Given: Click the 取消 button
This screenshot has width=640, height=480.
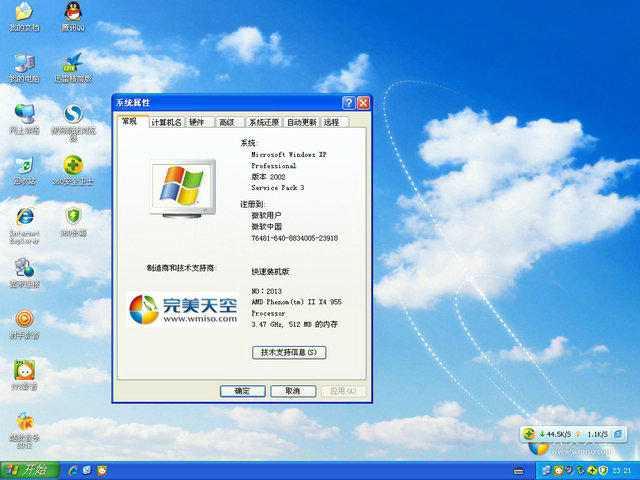Looking at the screenshot, I should click(293, 391).
